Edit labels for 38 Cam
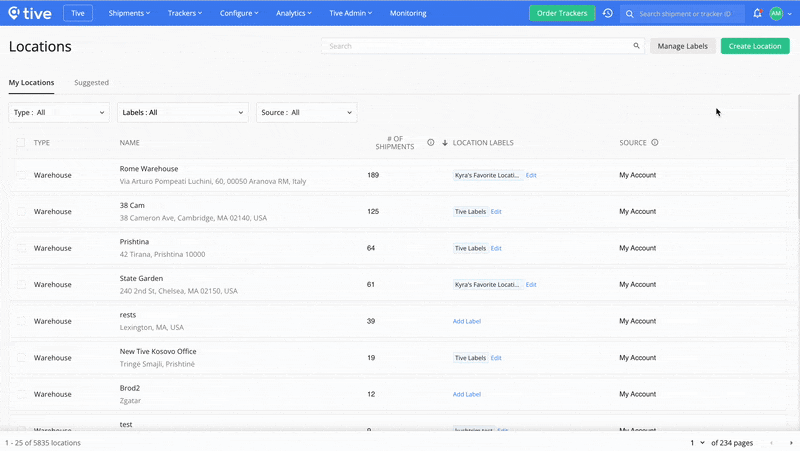The image size is (800, 451). click(496, 211)
